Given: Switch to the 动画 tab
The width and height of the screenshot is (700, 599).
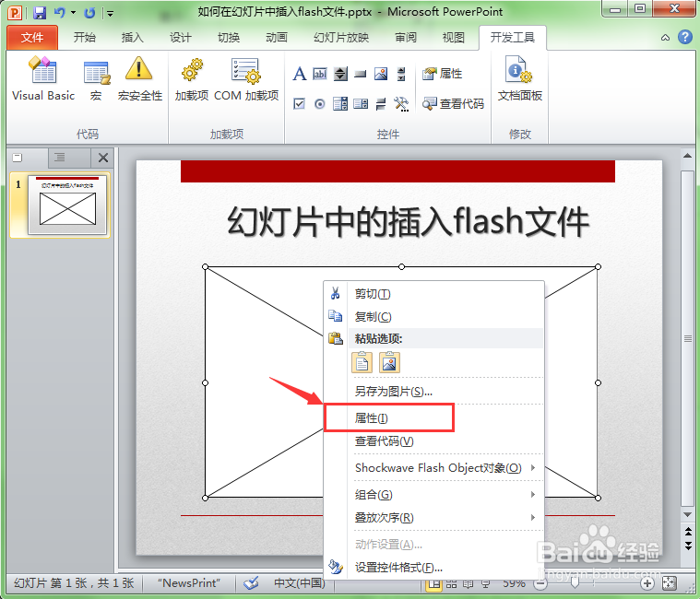Looking at the screenshot, I should click(x=277, y=38).
